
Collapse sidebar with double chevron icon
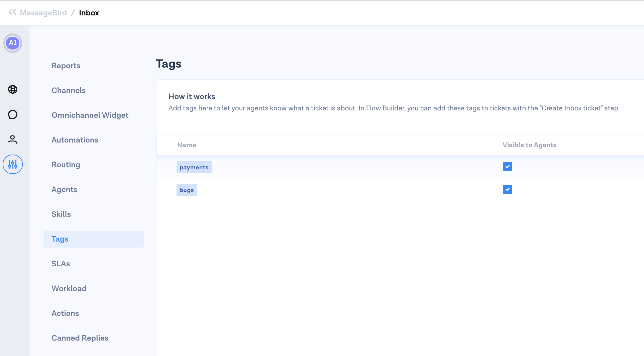pos(12,12)
